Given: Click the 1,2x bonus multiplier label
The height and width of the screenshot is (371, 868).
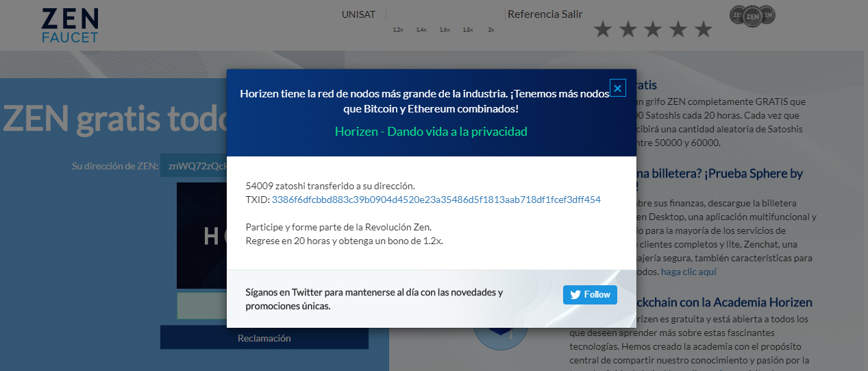Looking at the screenshot, I should click(x=398, y=29).
